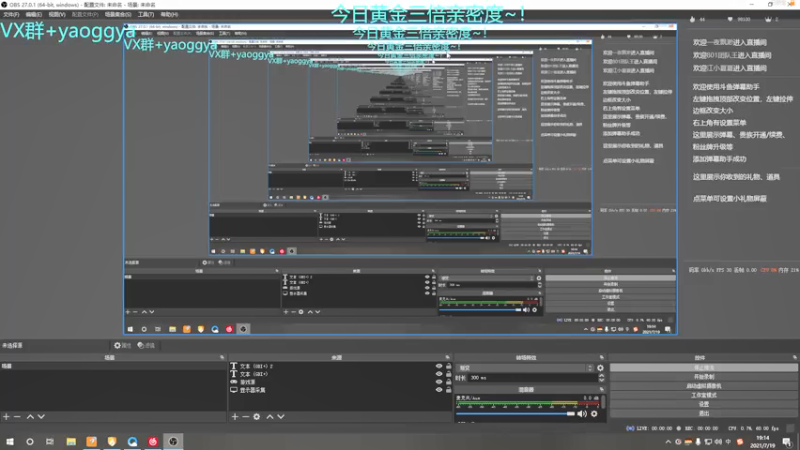Open Windows notification center icon

click(787, 442)
